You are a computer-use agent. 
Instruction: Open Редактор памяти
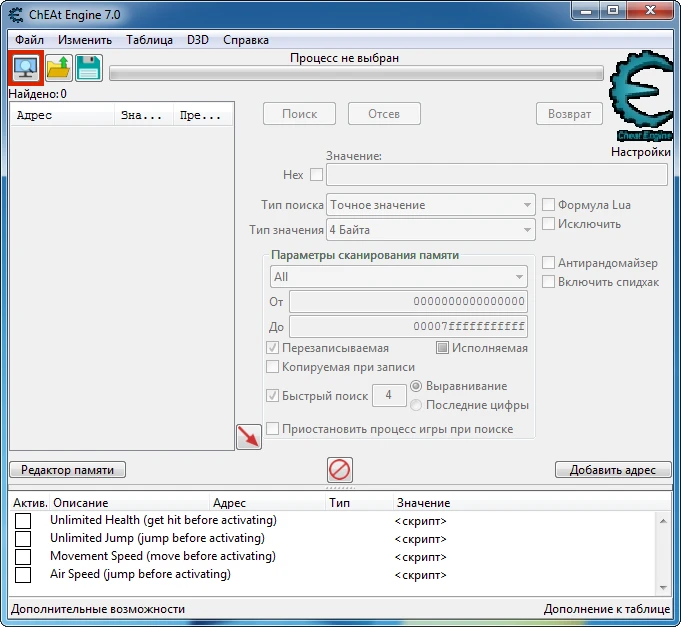(67, 470)
